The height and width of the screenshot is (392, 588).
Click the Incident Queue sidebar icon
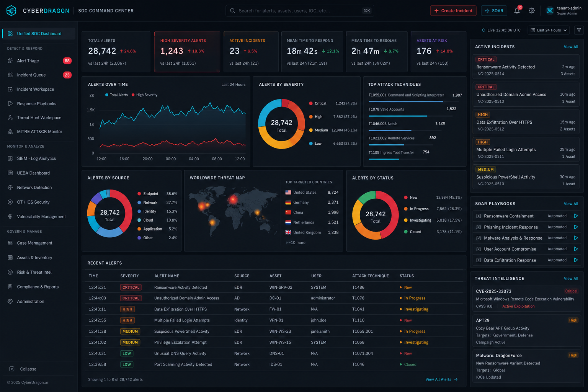[x=10, y=75]
